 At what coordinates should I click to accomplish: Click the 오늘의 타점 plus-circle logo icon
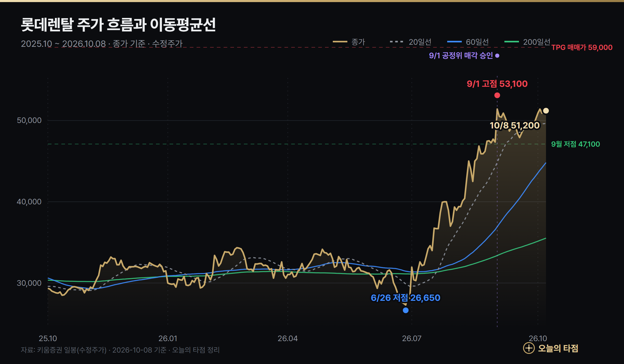pos(529,348)
